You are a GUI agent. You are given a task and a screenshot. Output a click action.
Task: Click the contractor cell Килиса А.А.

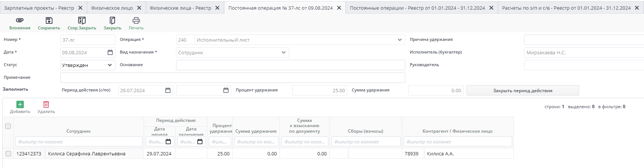469,154
